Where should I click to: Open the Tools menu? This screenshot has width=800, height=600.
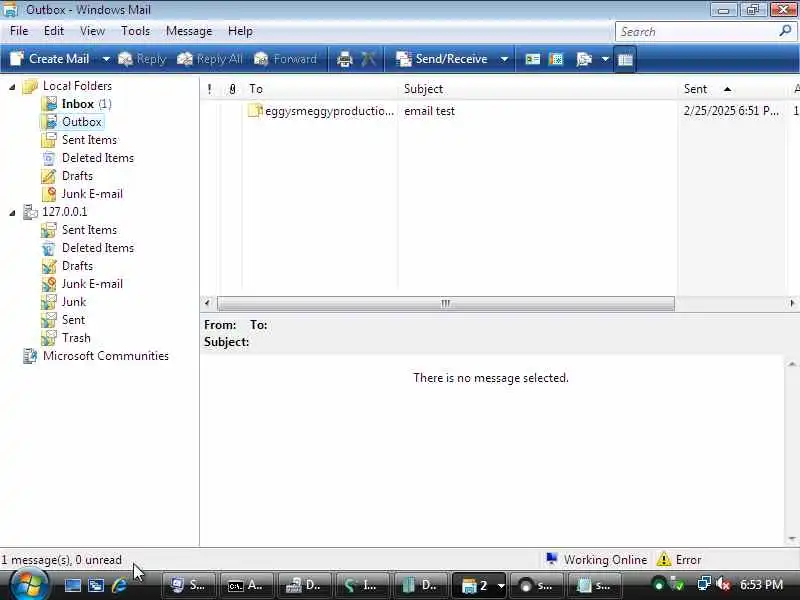tap(135, 31)
